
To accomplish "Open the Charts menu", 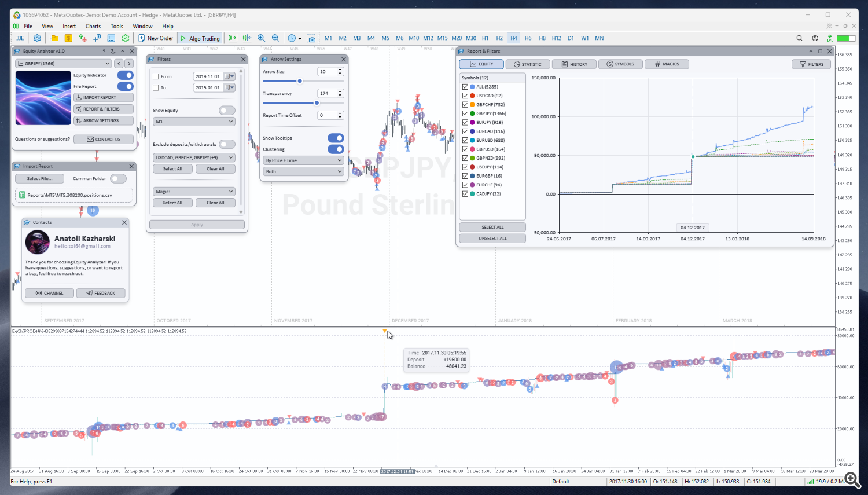I will coord(93,26).
